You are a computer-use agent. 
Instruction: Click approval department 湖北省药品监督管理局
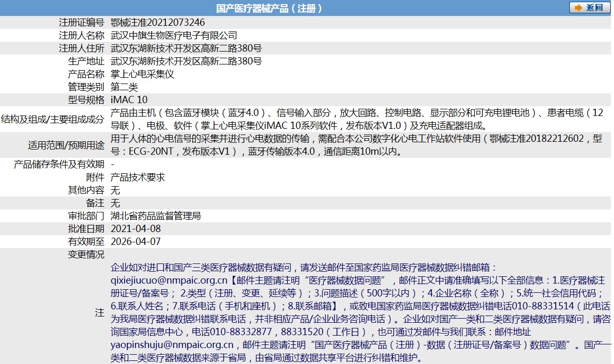pyautogui.click(x=156, y=216)
